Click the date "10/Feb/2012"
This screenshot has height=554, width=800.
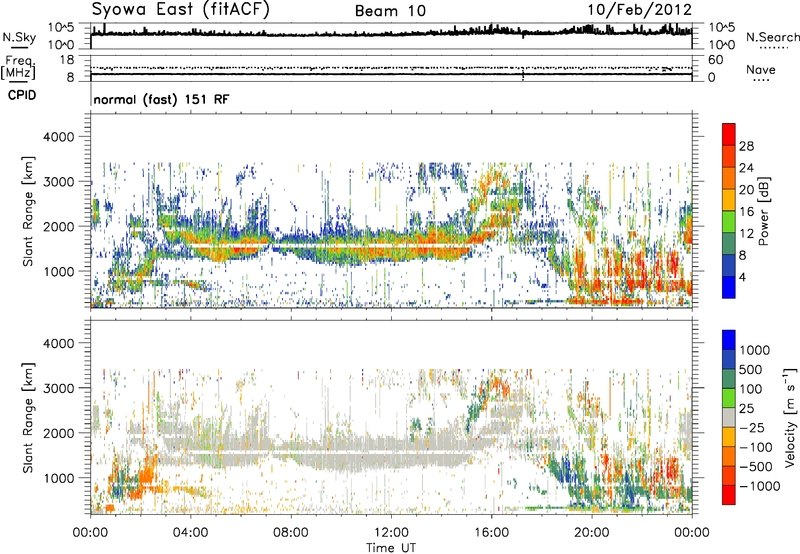pyautogui.click(x=640, y=10)
